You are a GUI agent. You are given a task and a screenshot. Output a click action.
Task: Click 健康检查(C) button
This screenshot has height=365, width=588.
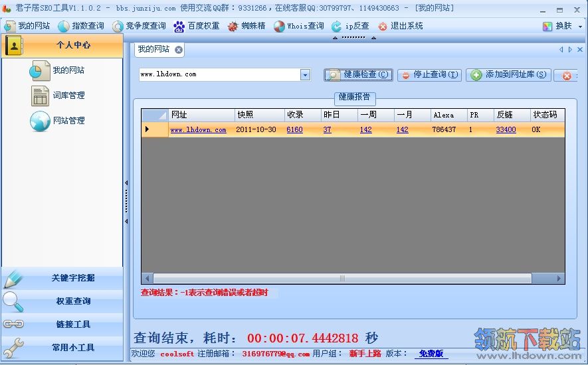pyautogui.click(x=359, y=75)
